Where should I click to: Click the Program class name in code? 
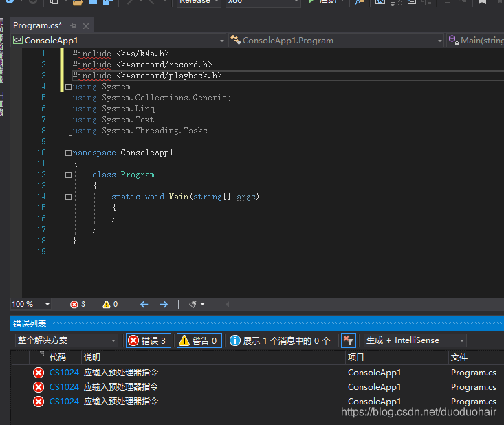138,175
